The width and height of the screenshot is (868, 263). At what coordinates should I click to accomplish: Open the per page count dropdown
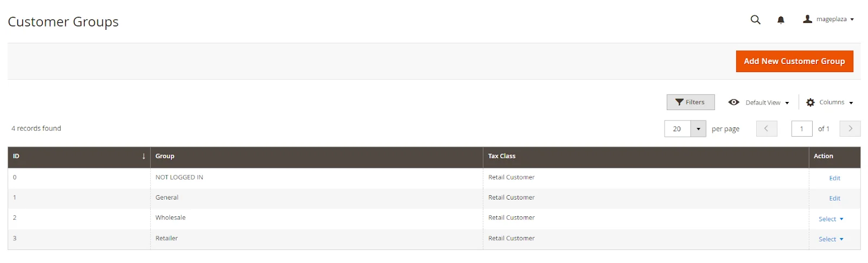[x=698, y=129]
